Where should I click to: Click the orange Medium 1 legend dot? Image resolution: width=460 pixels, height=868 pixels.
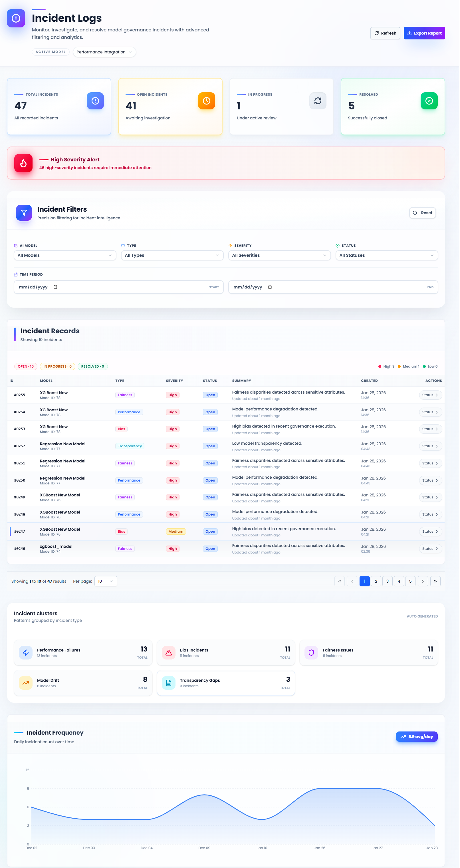[x=400, y=367]
